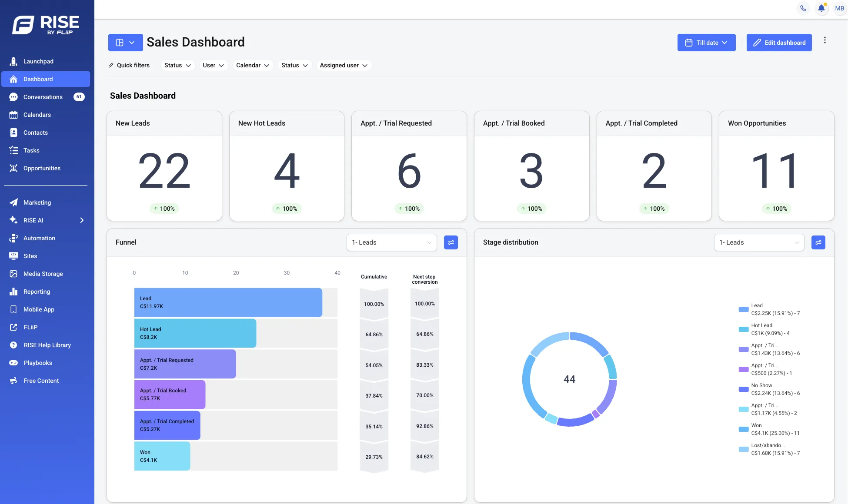
Task: Click the Automation icon in sidebar
Action: click(13, 238)
